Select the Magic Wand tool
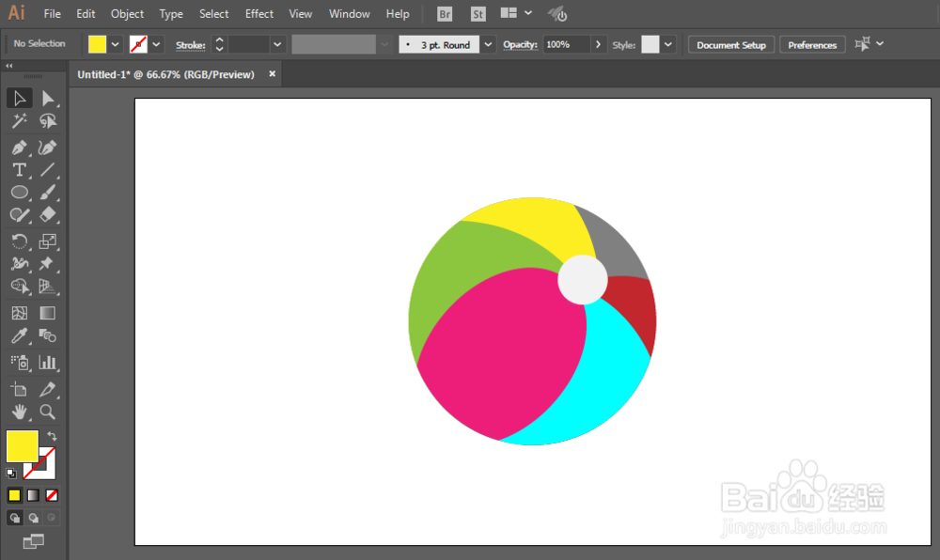 (19, 121)
